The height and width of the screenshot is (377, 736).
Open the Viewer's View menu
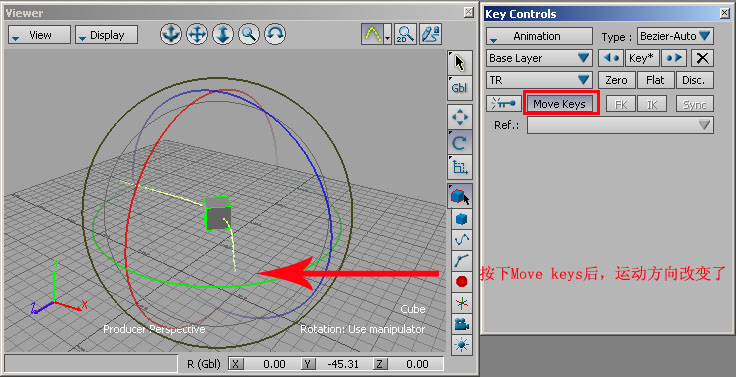39,35
